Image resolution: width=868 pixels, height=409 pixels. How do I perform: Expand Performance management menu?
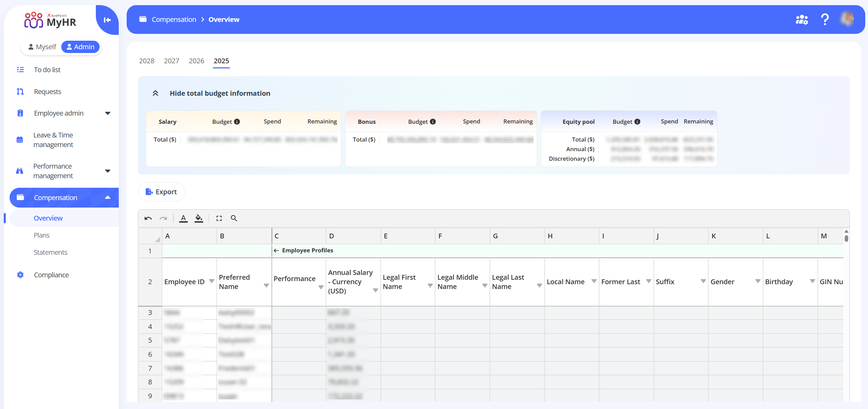coord(107,171)
